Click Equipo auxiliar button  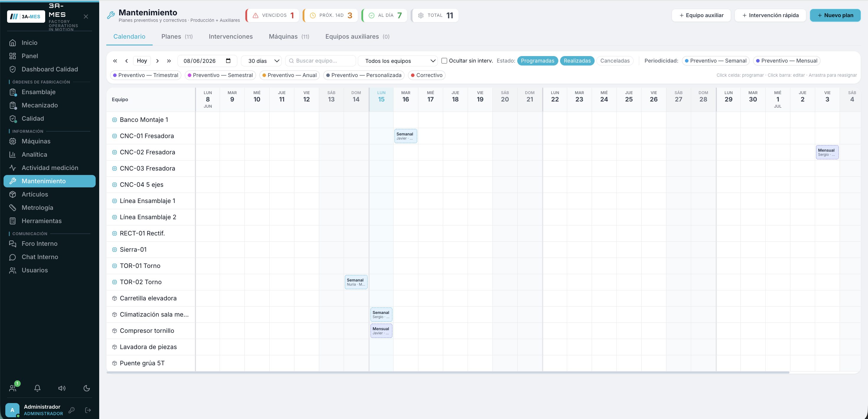[701, 16]
